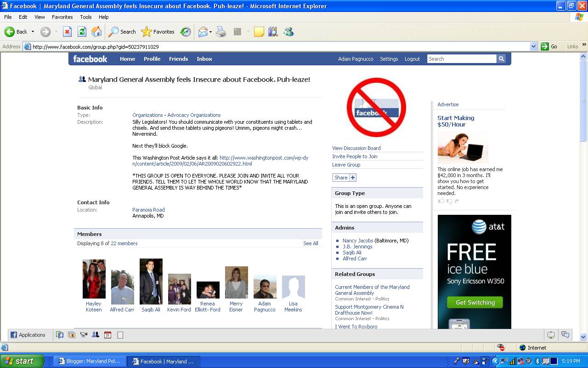Screen dimensions: 588x368
Task: Click the Leave Group link
Action: 346,165
